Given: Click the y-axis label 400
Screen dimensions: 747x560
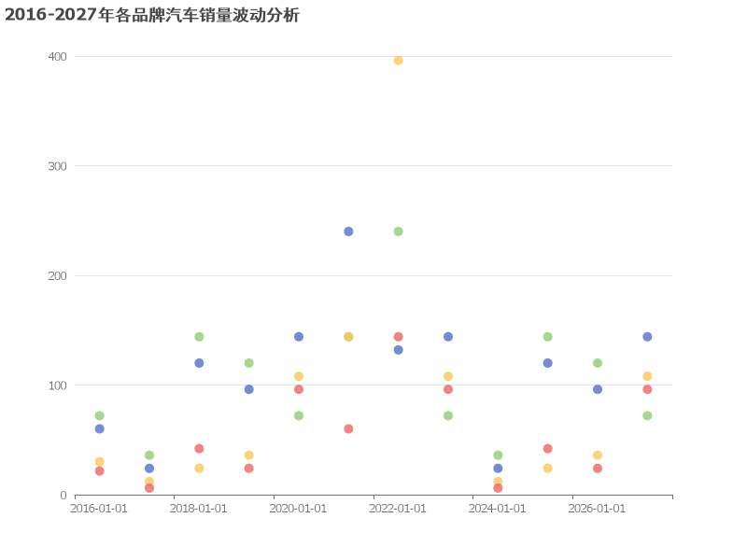Looking at the screenshot, I should pyautogui.click(x=57, y=57).
